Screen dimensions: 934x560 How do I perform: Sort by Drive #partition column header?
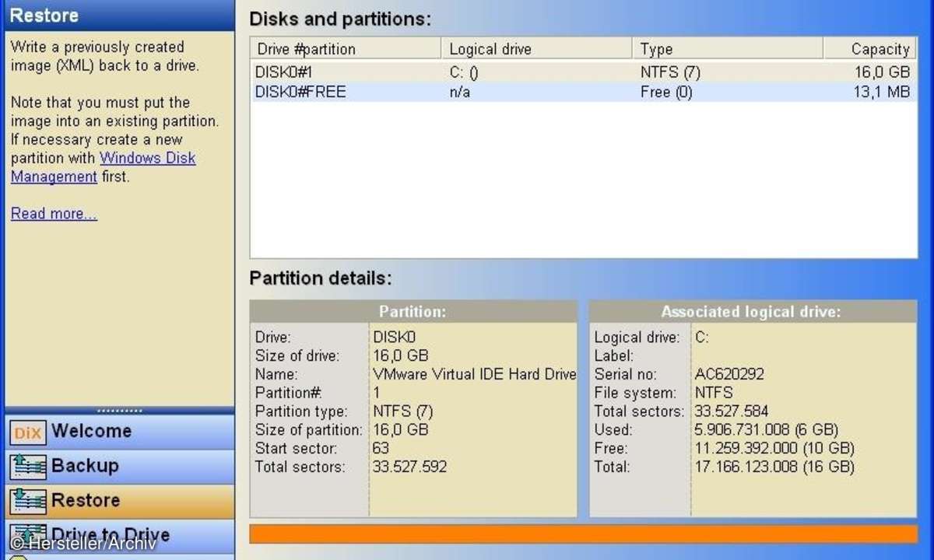(x=346, y=49)
